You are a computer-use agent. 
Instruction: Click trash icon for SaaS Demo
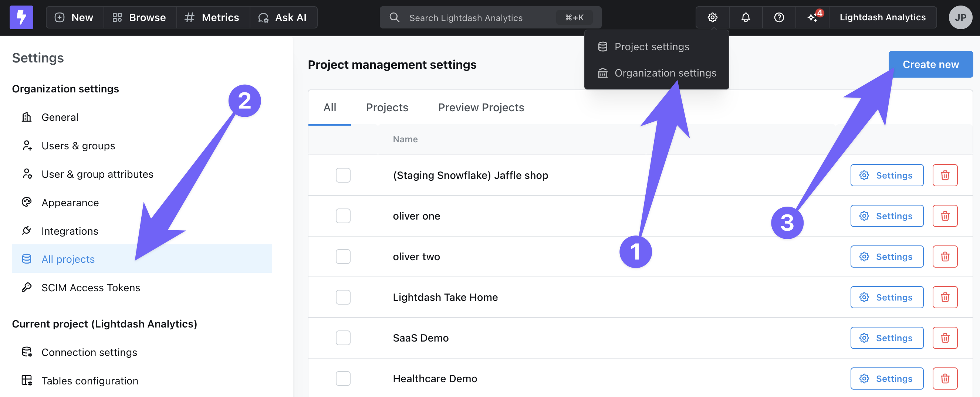pyautogui.click(x=944, y=338)
